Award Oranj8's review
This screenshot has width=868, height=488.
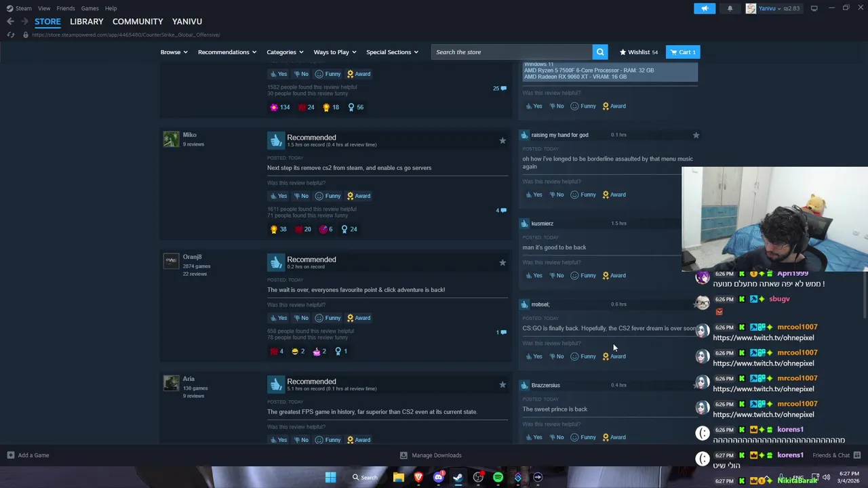pyautogui.click(x=358, y=318)
